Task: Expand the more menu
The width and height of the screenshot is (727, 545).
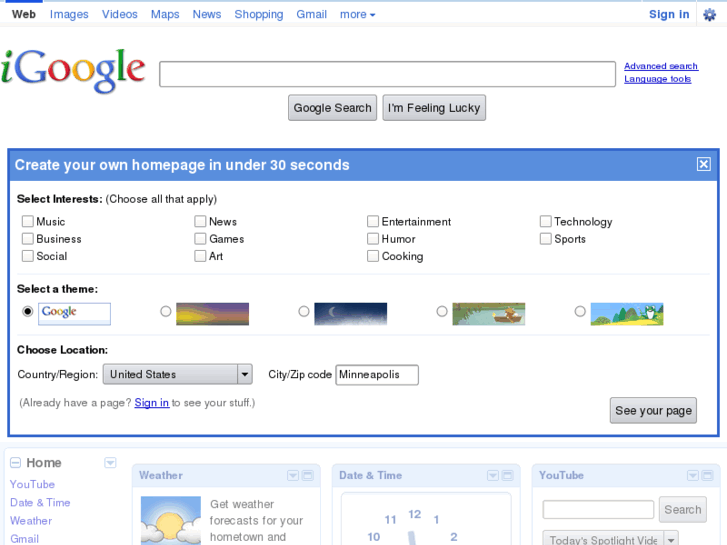Action: (357, 15)
